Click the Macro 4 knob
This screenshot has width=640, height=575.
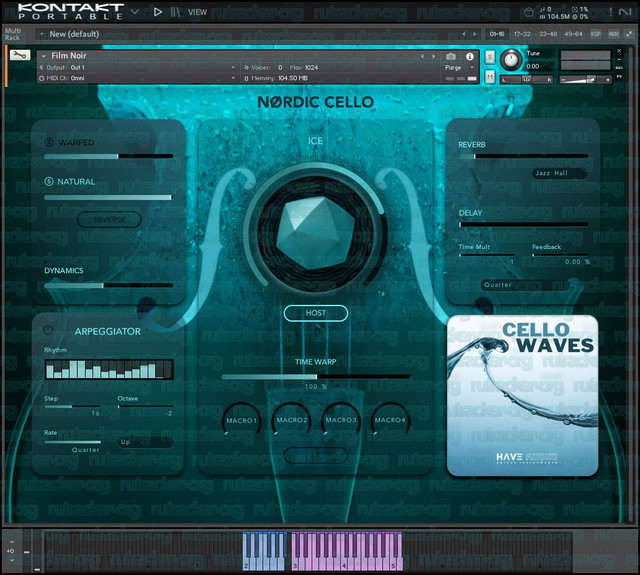click(390, 420)
